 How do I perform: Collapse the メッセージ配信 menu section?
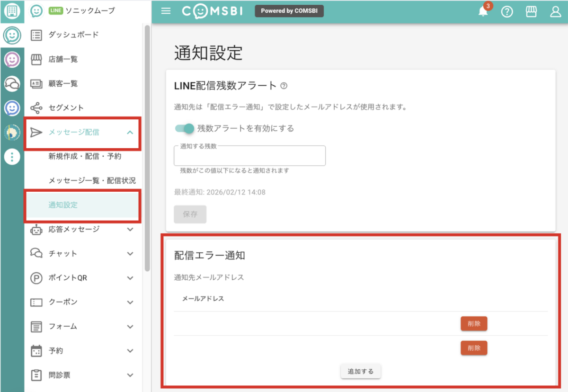point(130,132)
